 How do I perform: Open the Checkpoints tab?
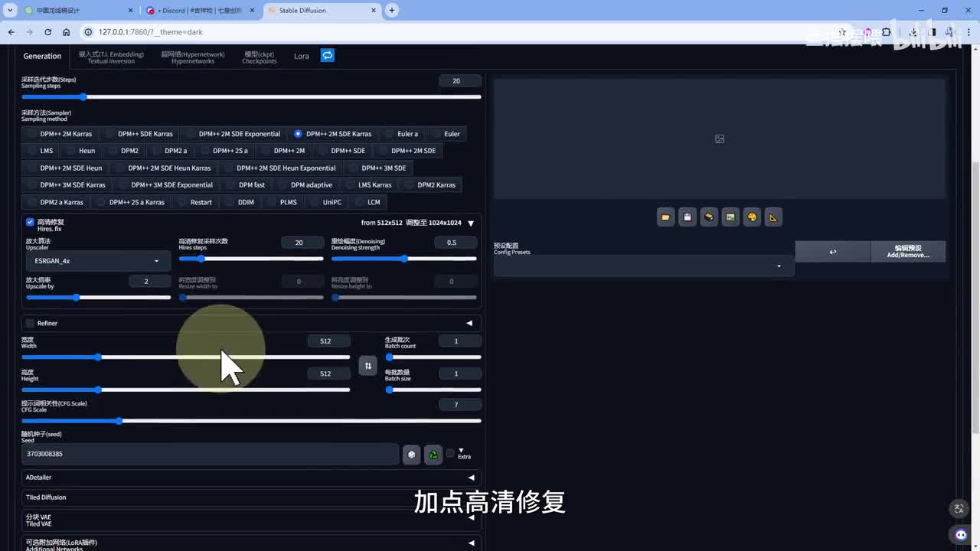click(260, 57)
